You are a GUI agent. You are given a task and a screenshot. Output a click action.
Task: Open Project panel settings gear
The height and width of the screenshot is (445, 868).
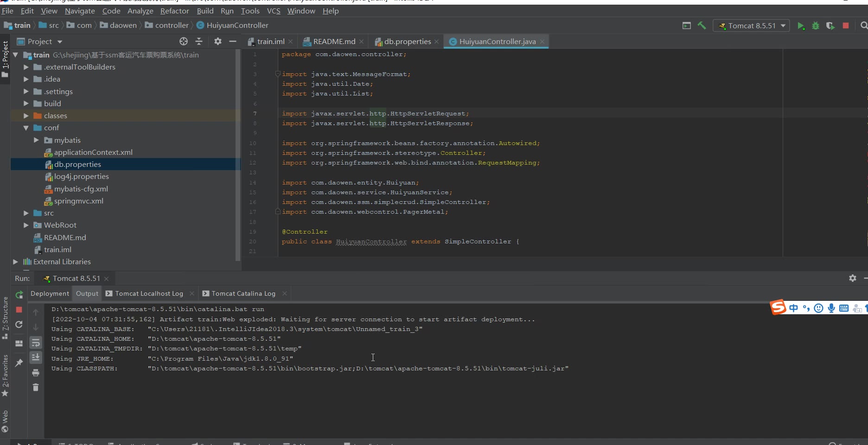[x=218, y=42]
